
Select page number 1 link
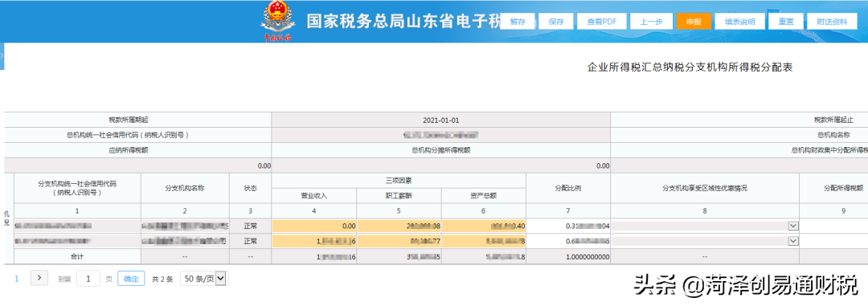17,279
